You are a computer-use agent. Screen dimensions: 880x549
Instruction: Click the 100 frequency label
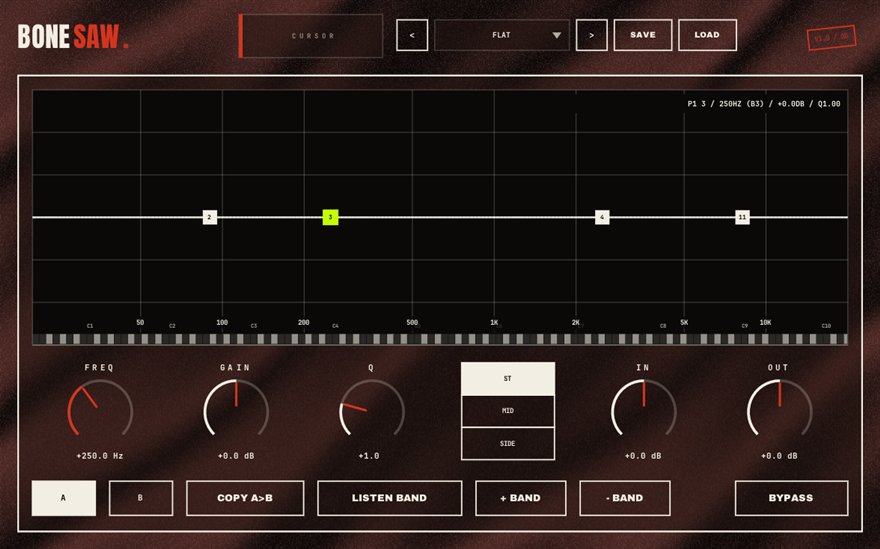click(222, 323)
